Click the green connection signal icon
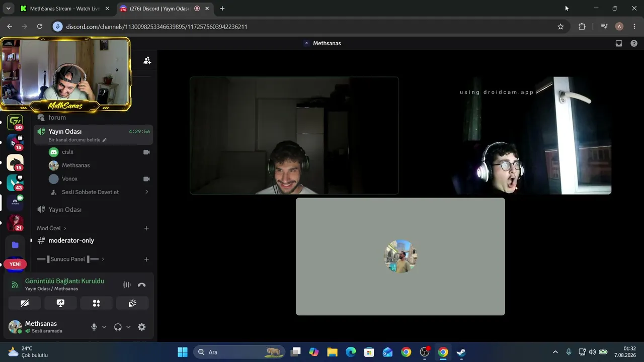This screenshot has width=644, height=362. point(15,285)
